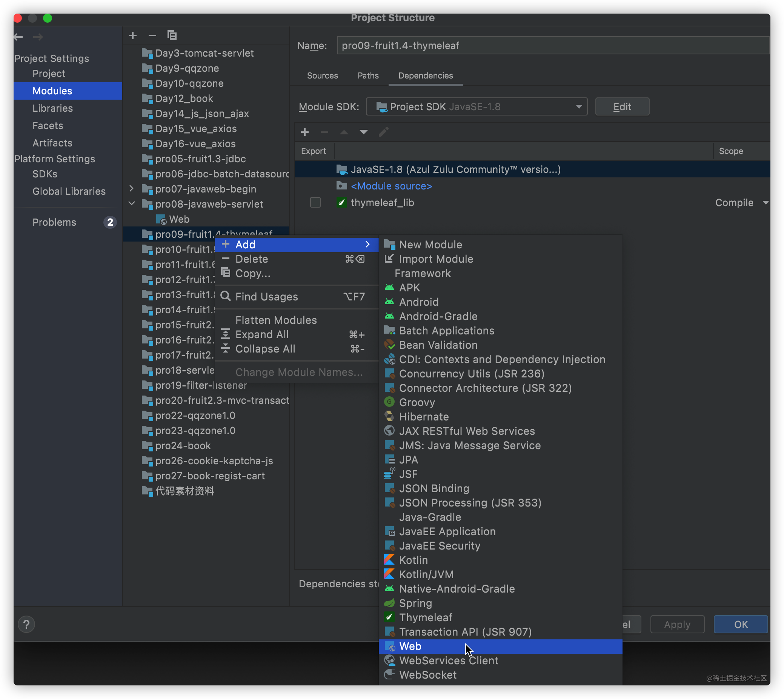Choose Copy... from the context menu
784x699 pixels.
click(x=297, y=274)
